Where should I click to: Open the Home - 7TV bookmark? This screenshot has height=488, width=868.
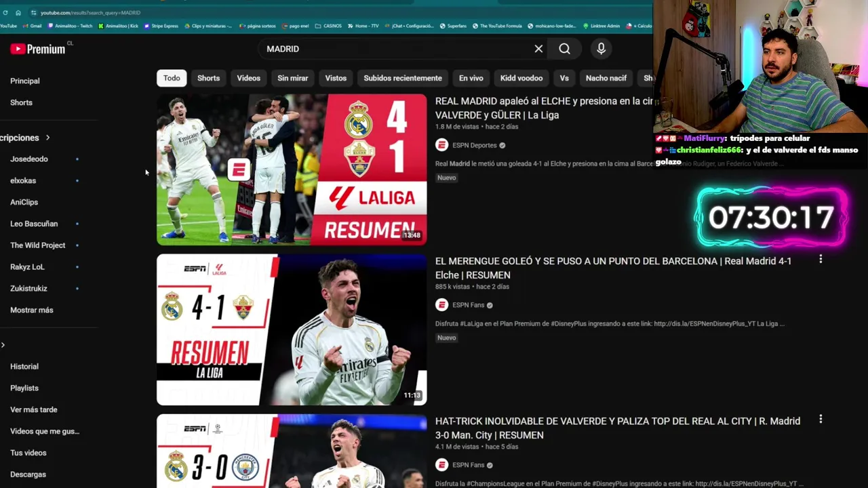coord(363,26)
